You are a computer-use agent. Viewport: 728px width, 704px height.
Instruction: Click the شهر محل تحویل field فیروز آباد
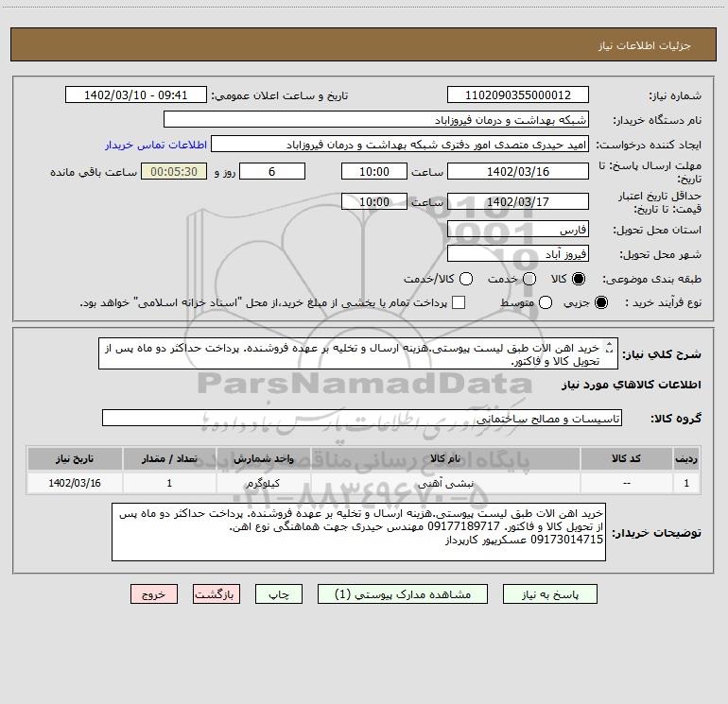click(x=518, y=253)
